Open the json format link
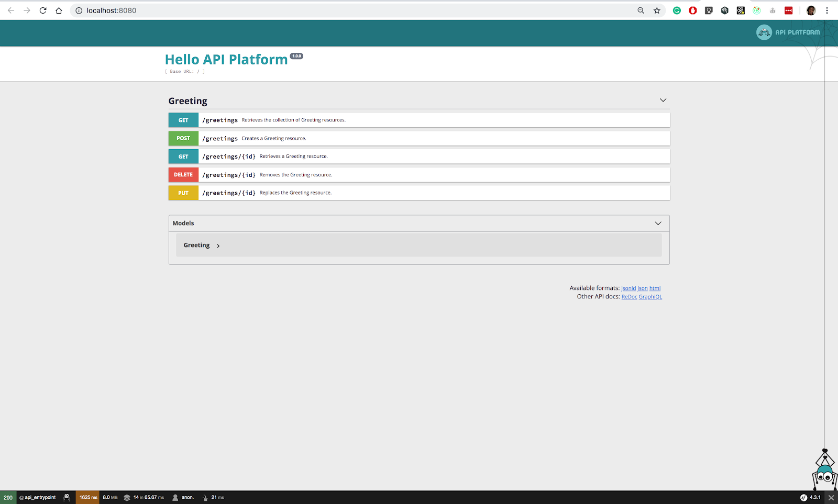This screenshot has height=504, width=838. [643, 288]
